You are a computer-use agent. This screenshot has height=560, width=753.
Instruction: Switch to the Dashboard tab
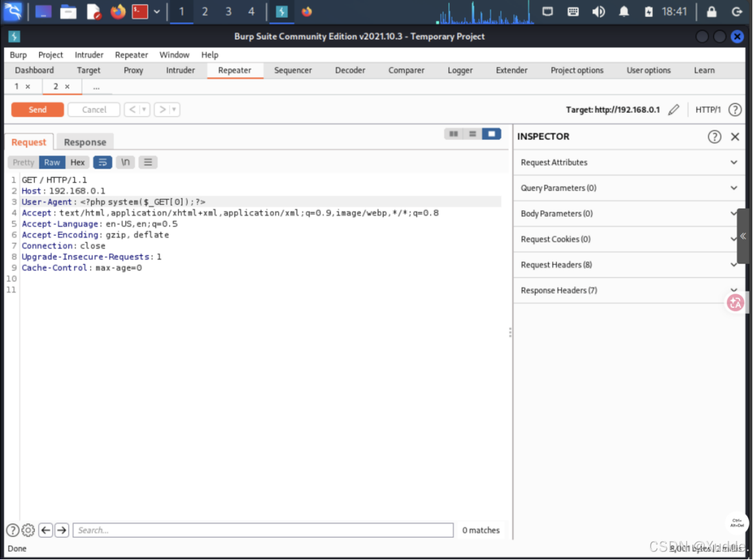[x=34, y=70]
